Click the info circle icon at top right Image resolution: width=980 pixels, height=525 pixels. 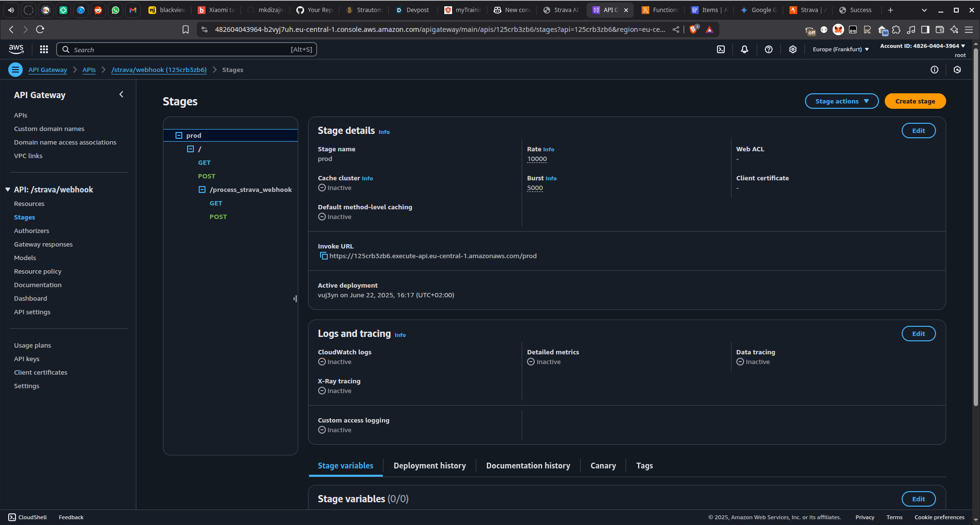tap(935, 70)
